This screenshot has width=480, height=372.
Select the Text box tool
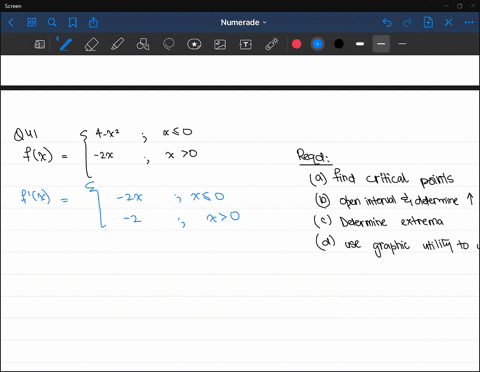[246, 44]
